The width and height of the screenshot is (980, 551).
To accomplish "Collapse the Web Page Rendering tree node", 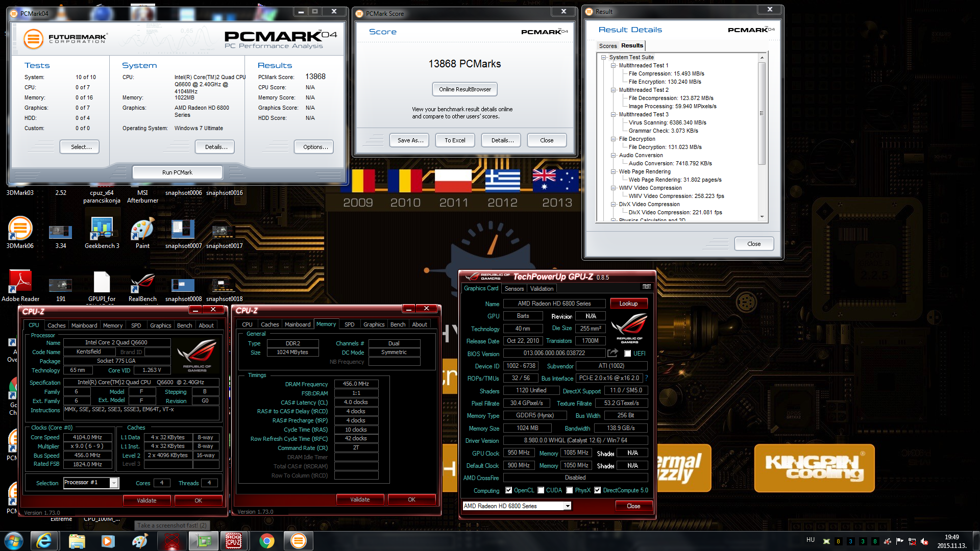I will point(614,171).
